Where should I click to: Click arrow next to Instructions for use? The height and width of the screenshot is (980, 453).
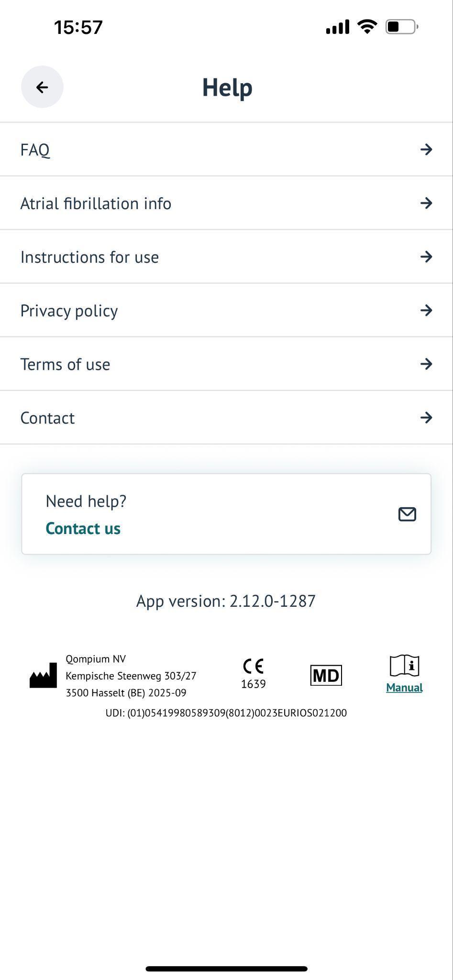(426, 257)
